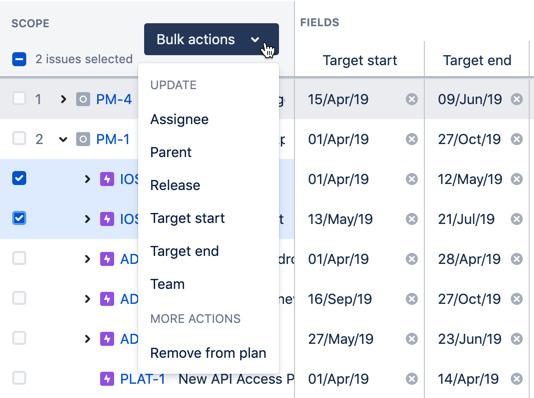Select Remove from plan under More actions
This screenshot has width=534, height=398.
coord(208,353)
